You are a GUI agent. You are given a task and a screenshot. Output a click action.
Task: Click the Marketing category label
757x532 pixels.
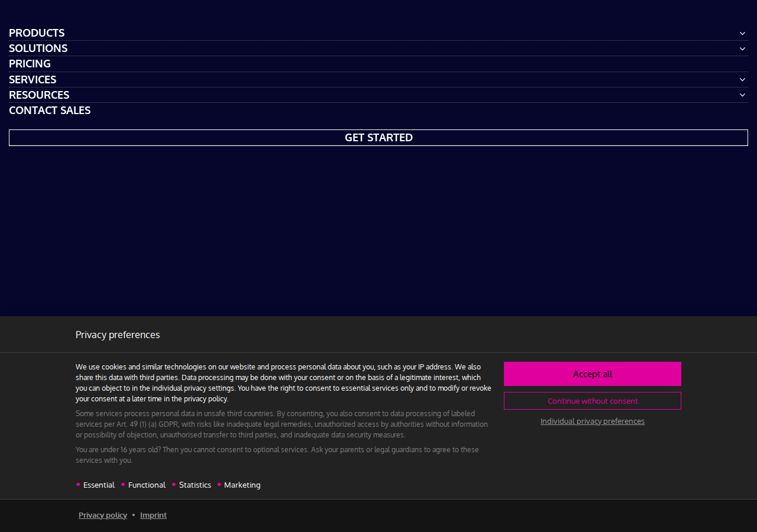[242, 485]
